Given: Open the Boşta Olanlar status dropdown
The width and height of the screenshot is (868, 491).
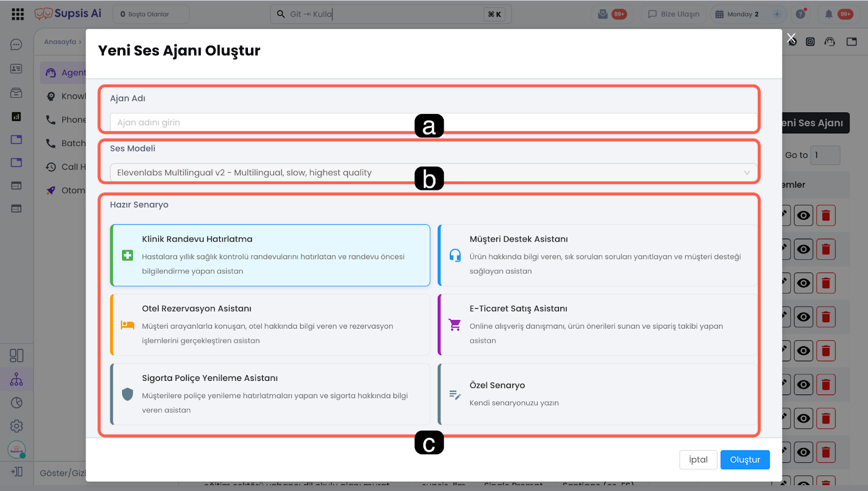Looking at the screenshot, I should click(151, 14).
